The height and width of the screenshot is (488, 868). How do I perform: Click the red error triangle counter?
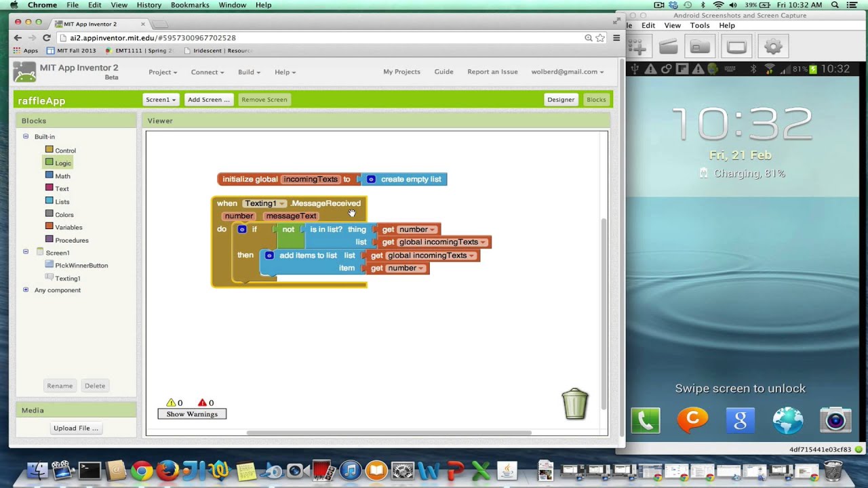tap(205, 403)
